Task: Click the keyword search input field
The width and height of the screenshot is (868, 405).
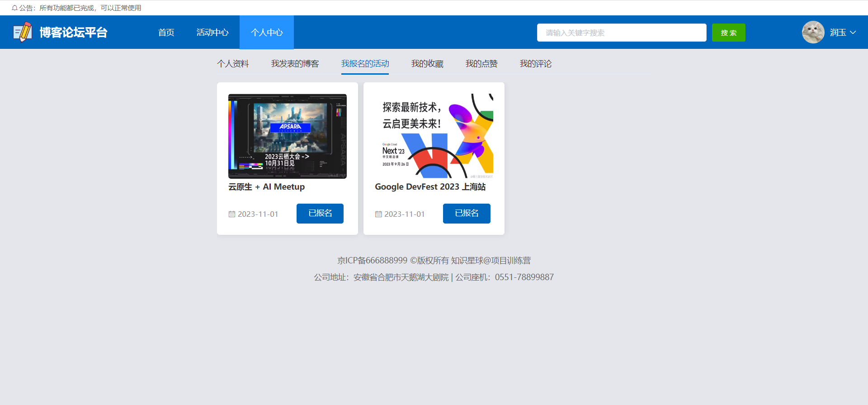Action: click(x=622, y=33)
